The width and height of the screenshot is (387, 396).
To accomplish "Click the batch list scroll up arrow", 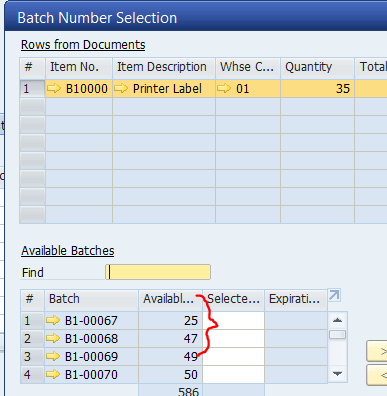I will tap(337, 320).
